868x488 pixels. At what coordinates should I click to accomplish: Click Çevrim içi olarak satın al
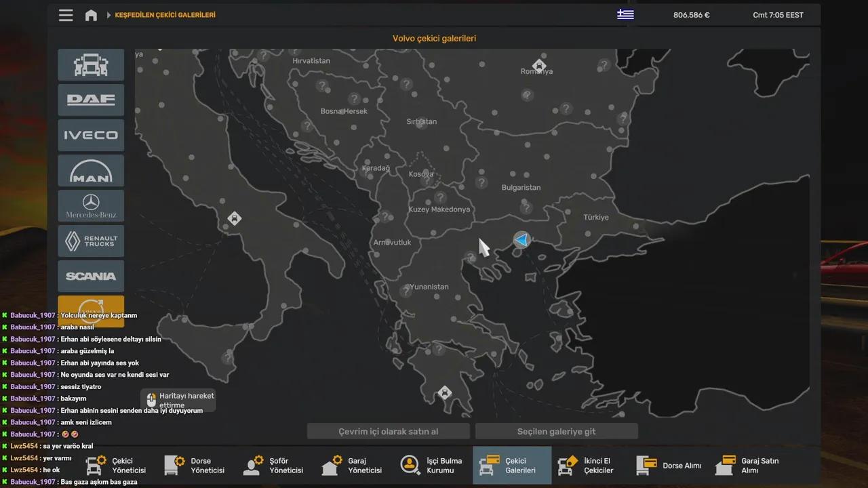tap(389, 431)
